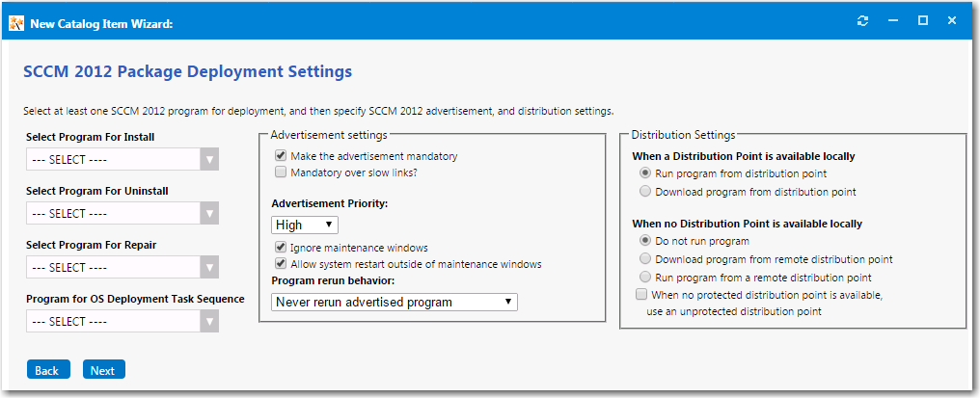Enable use an unprotected distribution point checkbox

pos(642,295)
